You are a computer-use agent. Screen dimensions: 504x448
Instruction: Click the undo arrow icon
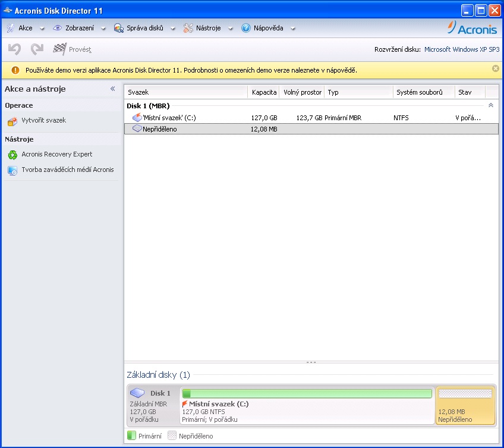click(14, 49)
